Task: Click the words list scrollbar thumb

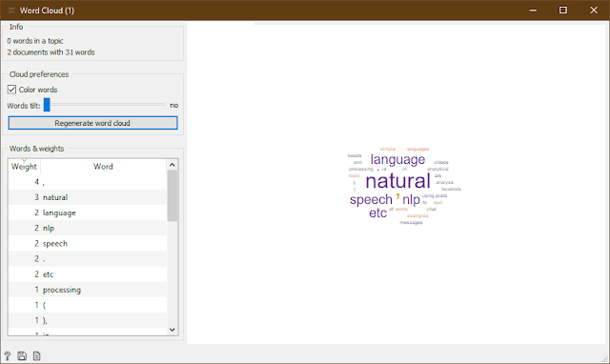Action: click(173, 196)
